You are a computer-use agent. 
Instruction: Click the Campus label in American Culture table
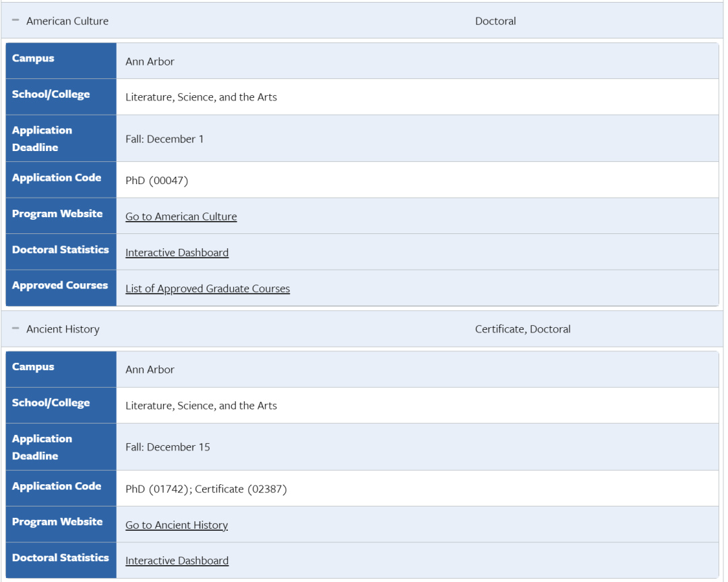(x=33, y=59)
